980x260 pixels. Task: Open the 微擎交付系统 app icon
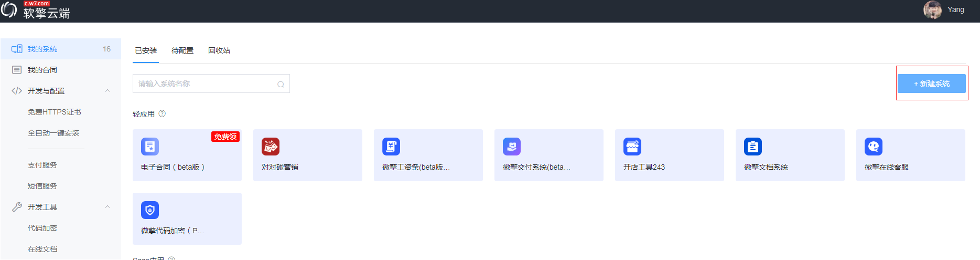512,147
